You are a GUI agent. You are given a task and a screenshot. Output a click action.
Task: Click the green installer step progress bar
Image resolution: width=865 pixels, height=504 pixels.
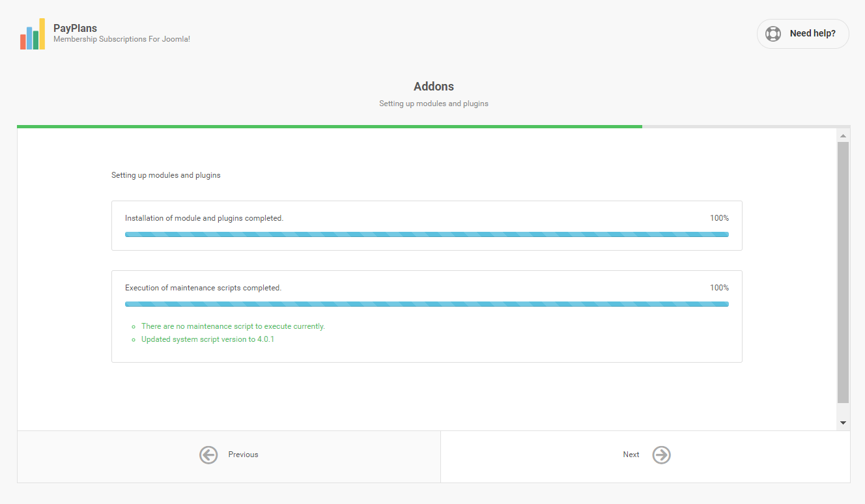click(x=330, y=126)
